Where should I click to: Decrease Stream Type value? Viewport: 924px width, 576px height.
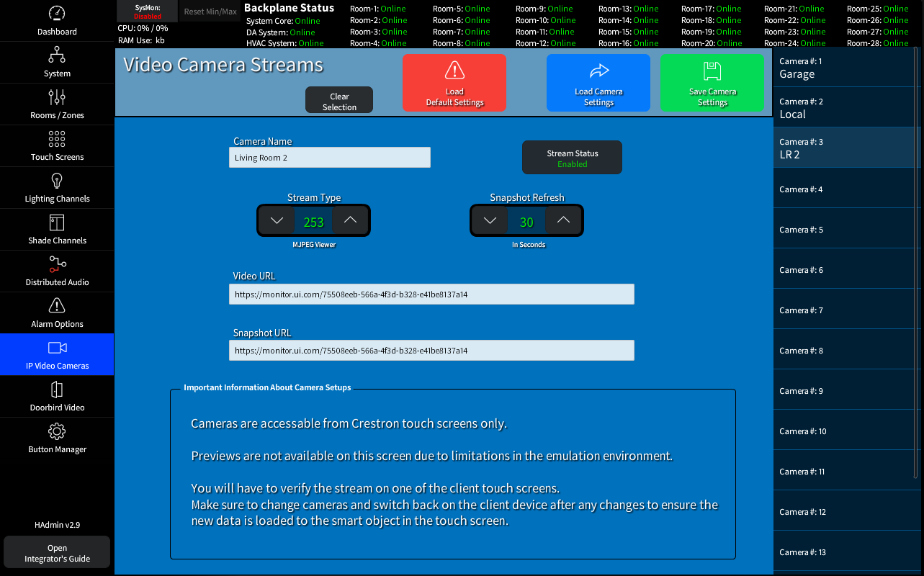pyautogui.click(x=277, y=220)
